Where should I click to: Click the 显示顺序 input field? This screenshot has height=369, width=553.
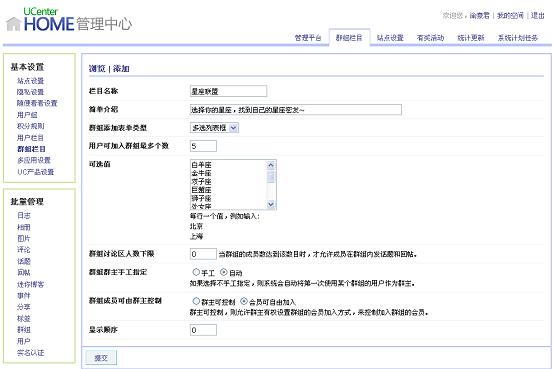click(x=203, y=330)
